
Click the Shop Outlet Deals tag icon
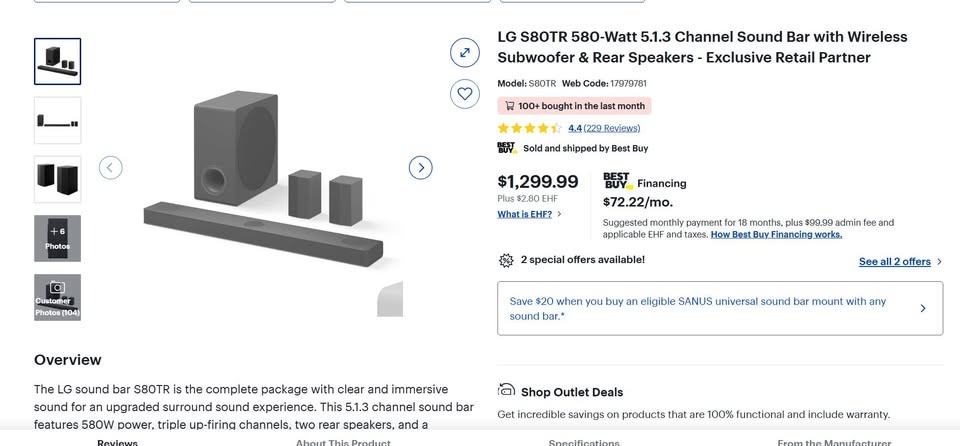point(507,391)
